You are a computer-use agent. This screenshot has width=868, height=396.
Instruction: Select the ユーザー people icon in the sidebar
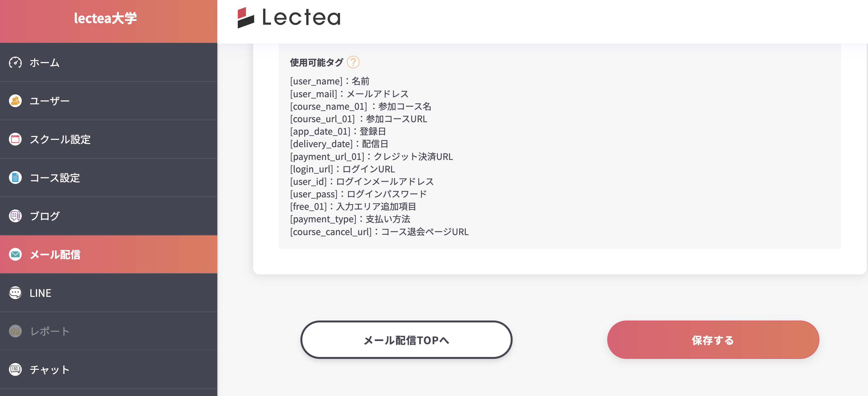(15, 101)
